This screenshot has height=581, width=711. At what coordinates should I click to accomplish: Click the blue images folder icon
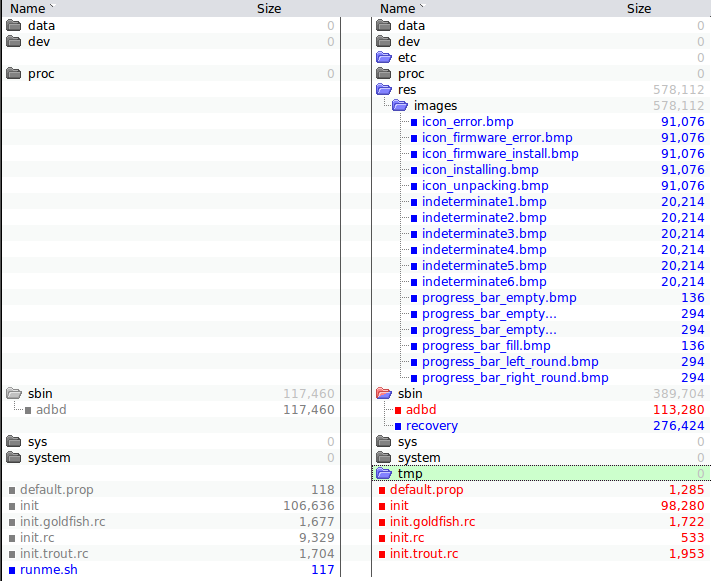pos(400,106)
